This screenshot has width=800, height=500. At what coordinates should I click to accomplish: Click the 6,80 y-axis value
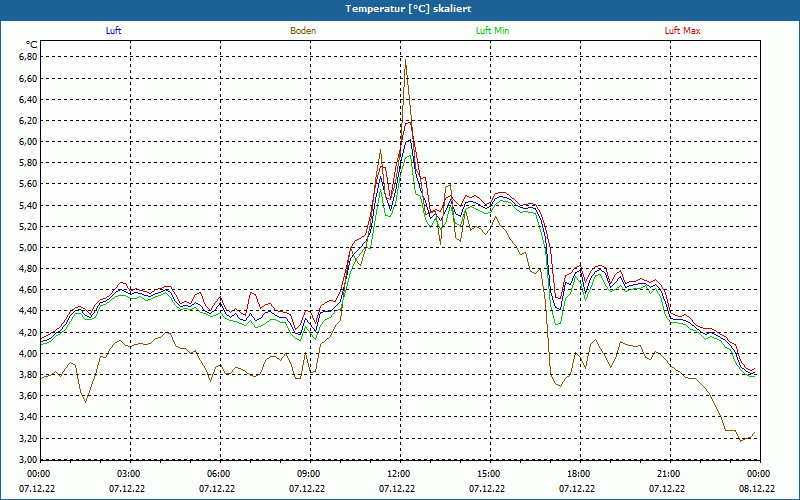click(x=28, y=57)
